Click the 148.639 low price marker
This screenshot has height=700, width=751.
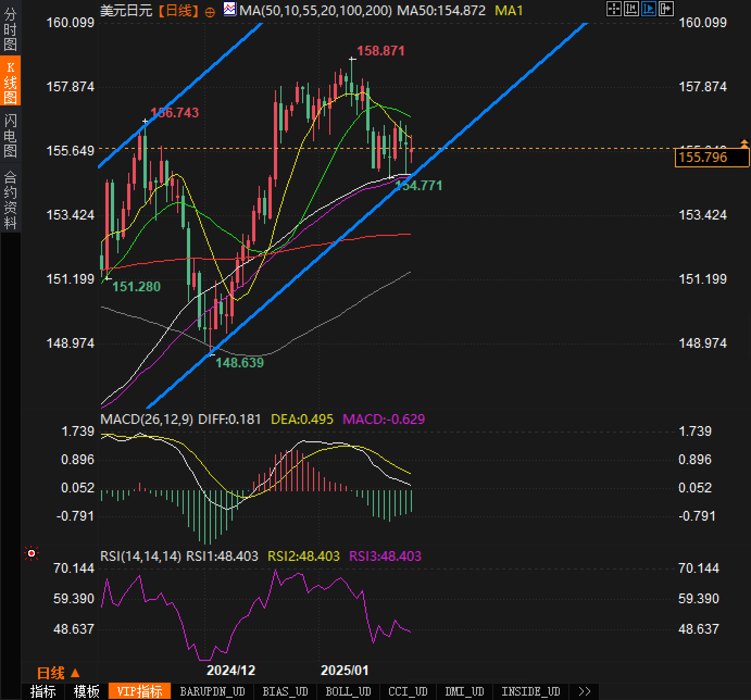[x=240, y=362]
